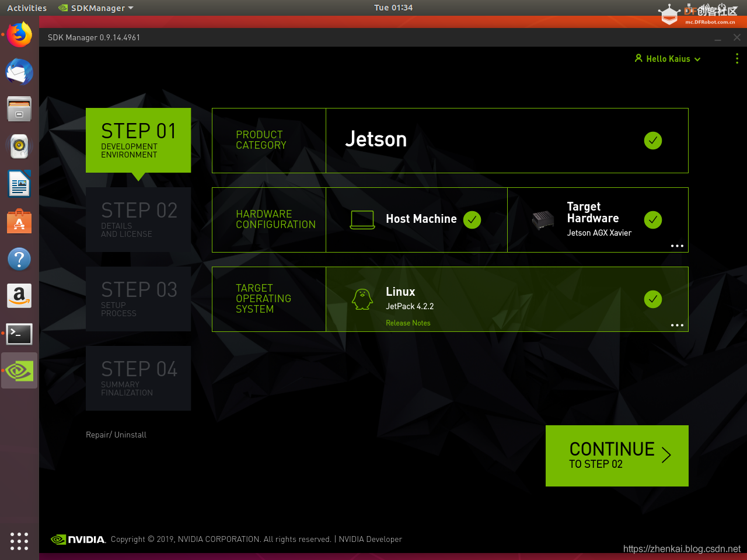Click the Repair/ Uninstall link

coord(116,435)
